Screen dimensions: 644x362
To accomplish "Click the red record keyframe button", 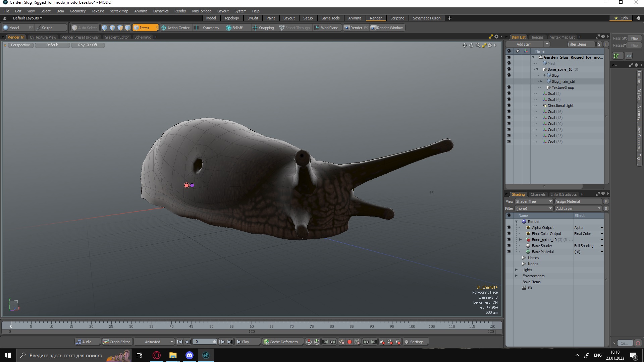I will click(349, 342).
